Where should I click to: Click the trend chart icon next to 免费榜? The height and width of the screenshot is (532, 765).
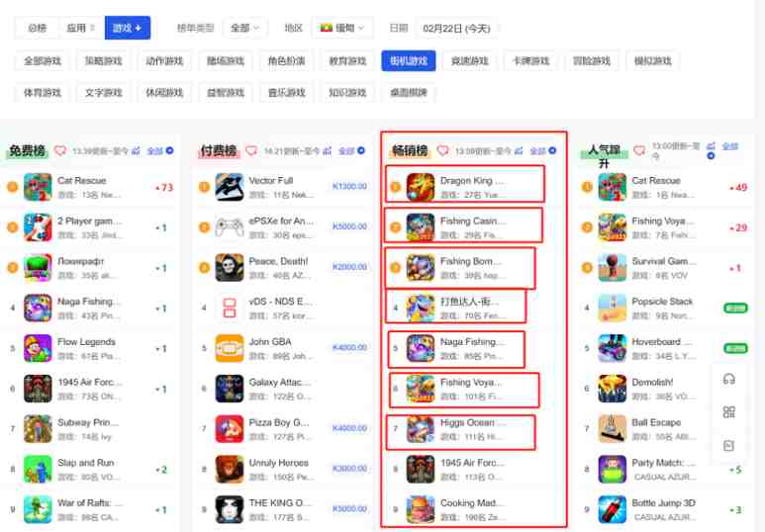[x=137, y=151]
